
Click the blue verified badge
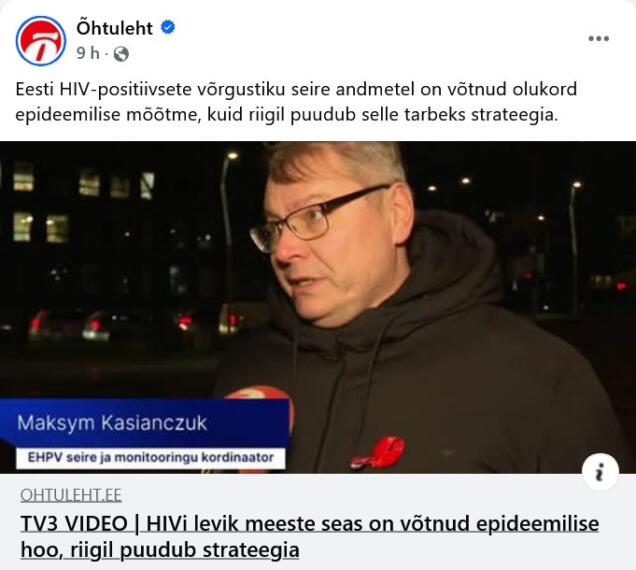[x=168, y=28]
